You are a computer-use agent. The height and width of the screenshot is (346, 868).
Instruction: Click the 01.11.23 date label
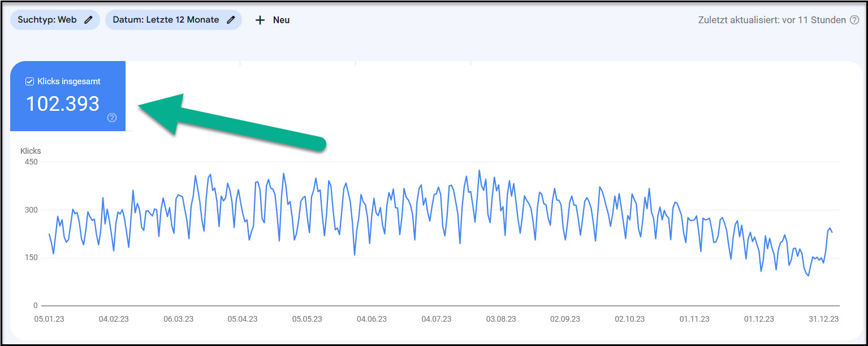pyautogui.click(x=694, y=319)
